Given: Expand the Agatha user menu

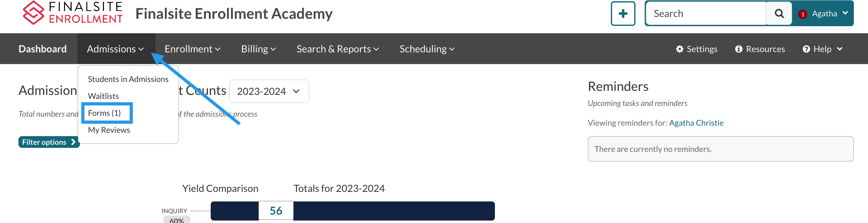Looking at the screenshot, I should coord(829,14).
